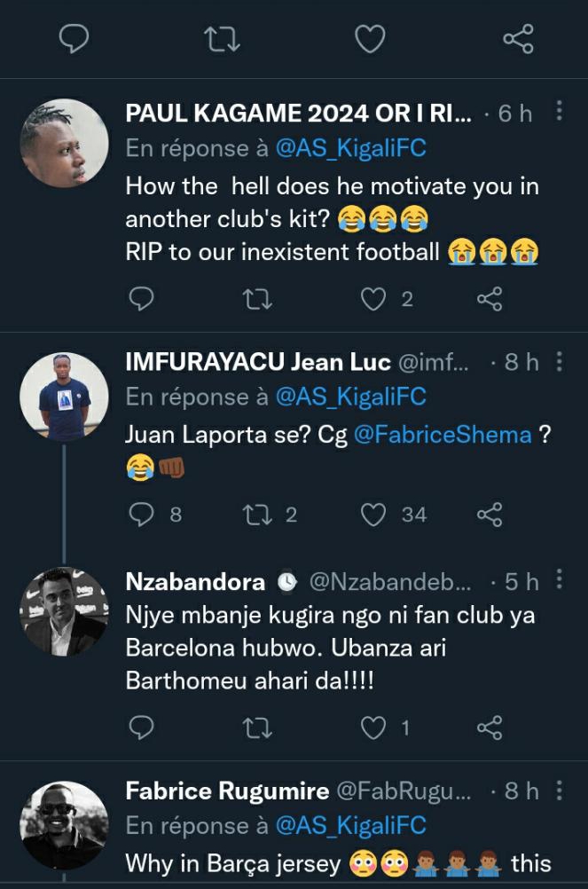This screenshot has height=889, width=588.
Task: Reply to the PAUL KAGAME 2024 tweet
Action: (x=142, y=300)
